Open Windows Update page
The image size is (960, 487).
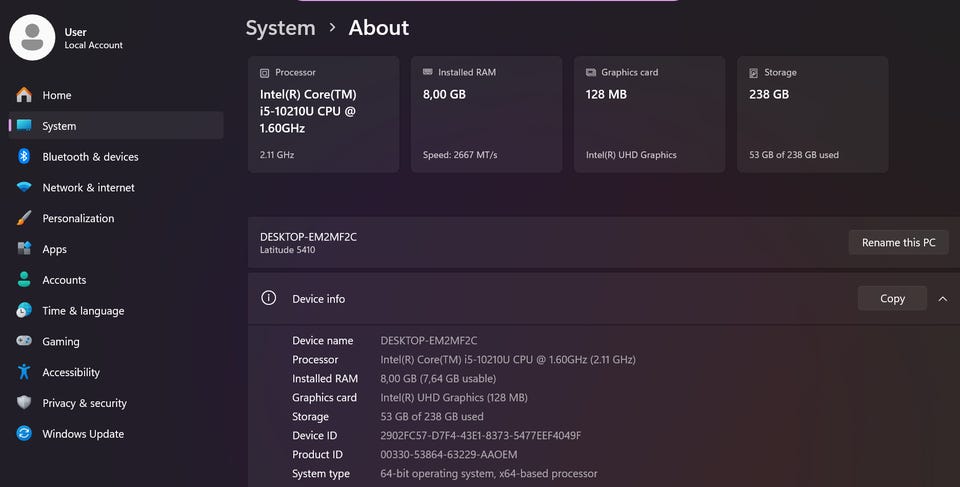[116, 433]
